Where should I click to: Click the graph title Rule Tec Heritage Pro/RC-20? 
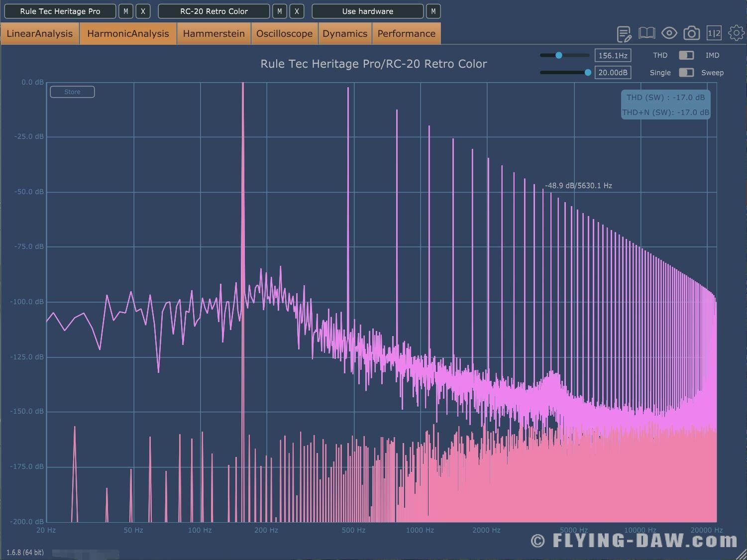pos(374,64)
